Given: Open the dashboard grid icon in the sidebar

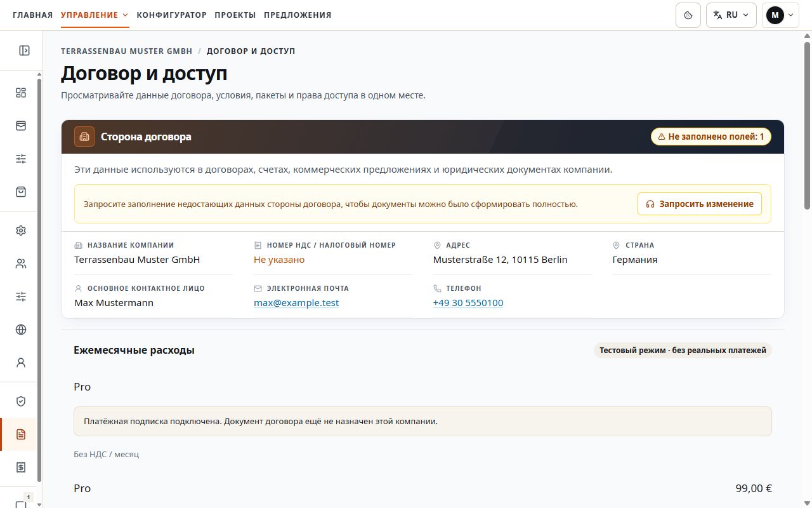Looking at the screenshot, I should point(21,93).
